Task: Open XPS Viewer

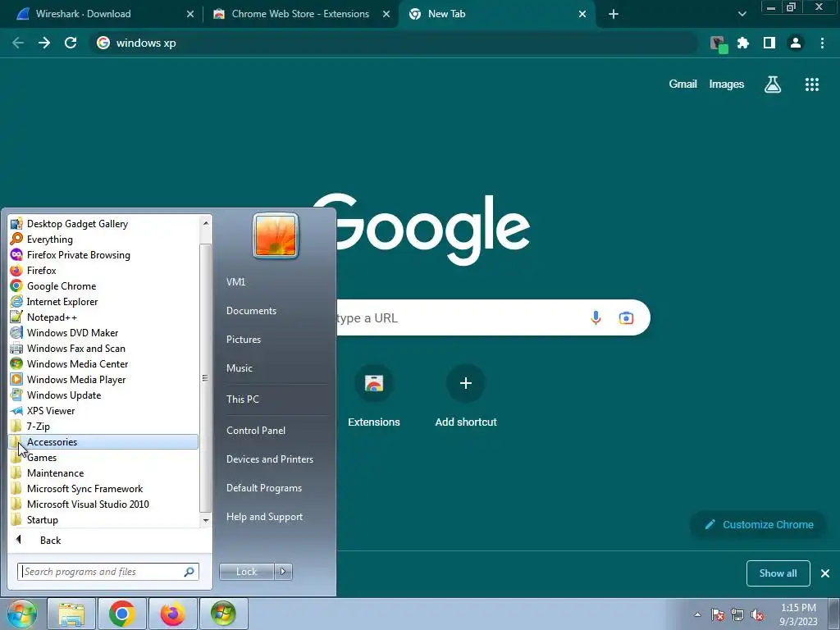Action: point(103,410)
